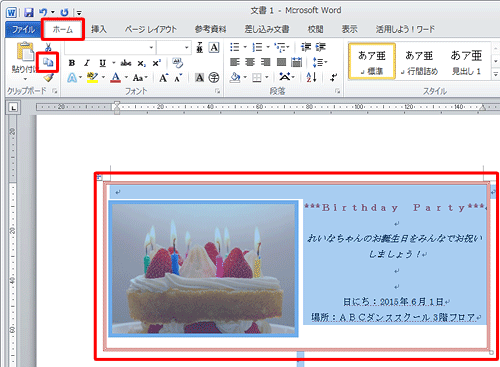
Task: Click the Decrease Indent icon
Action: pos(306,47)
